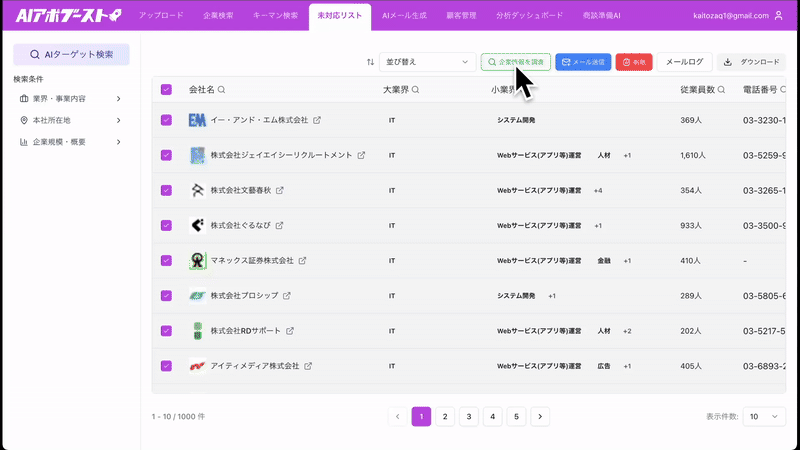Expand +4 sub-industries for 株式会社文藝春秋
The width and height of the screenshot is (800, 450).
point(598,190)
